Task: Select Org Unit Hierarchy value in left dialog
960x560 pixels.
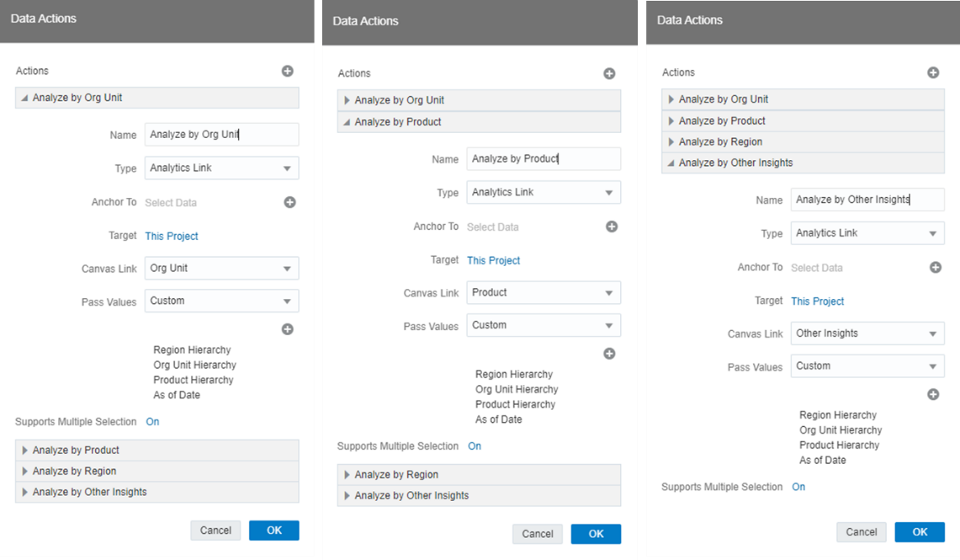Action: point(195,365)
